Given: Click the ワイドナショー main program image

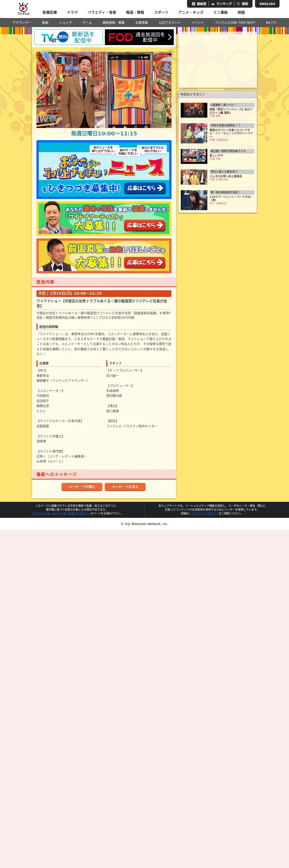Looking at the screenshot, I should point(104,90).
